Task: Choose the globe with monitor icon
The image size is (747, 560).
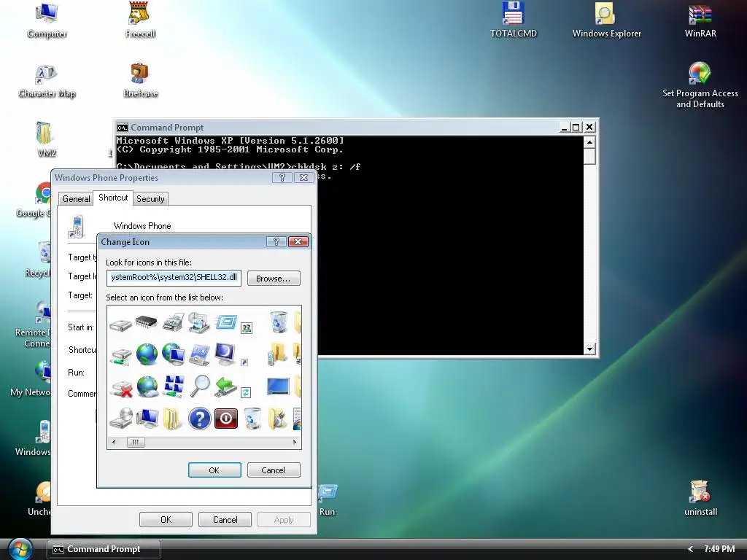Action: tap(173, 354)
